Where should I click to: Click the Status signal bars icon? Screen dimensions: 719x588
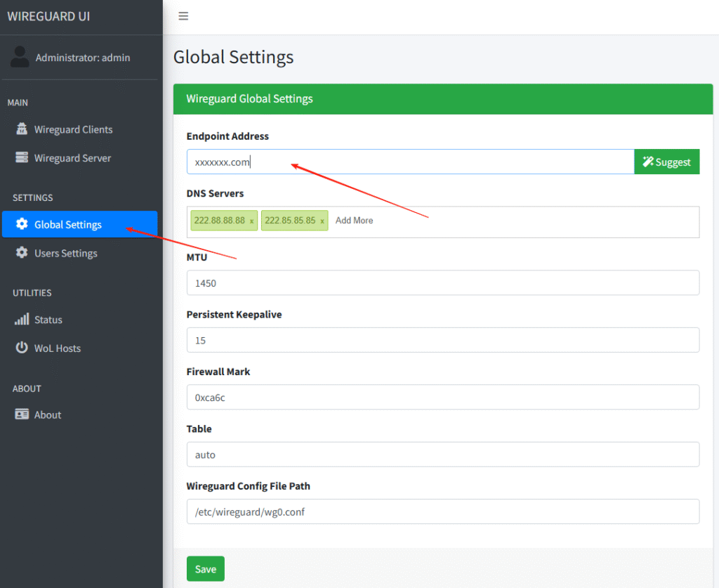click(x=22, y=320)
